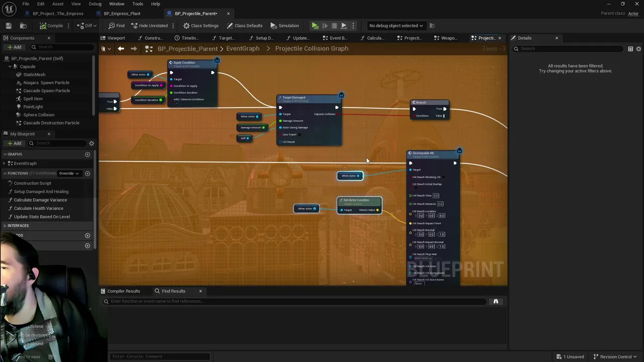This screenshot has width=644, height=362.
Task: Add a new graph with plus icon
Action: pyautogui.click(x=88, y=154)
